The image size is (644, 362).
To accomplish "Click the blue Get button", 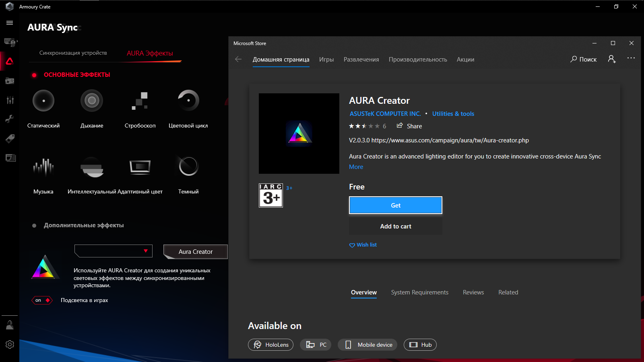I will tap(396, 205).
